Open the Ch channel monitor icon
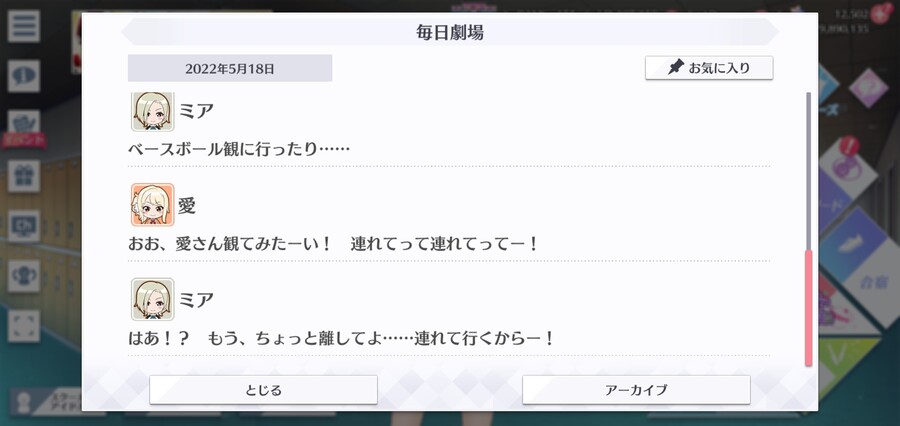This screenshot has width=900, height=426. click(x=24, y=226)
